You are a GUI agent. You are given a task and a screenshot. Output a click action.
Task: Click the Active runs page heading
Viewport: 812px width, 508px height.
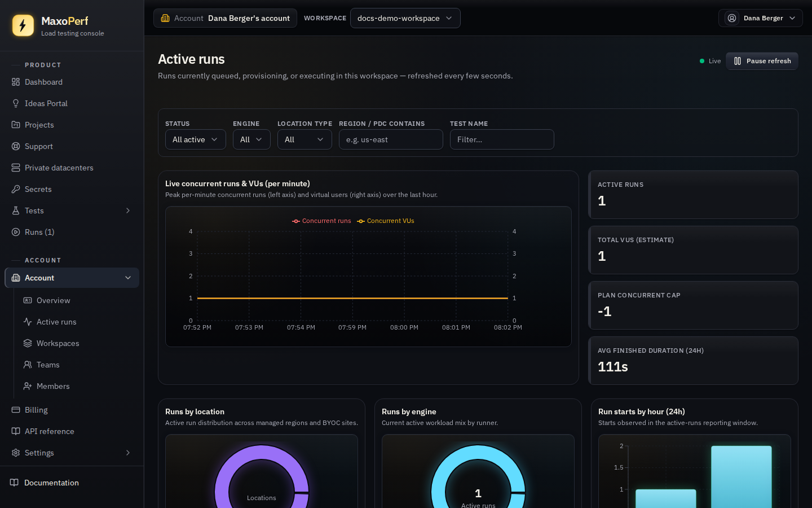[191, 59]
